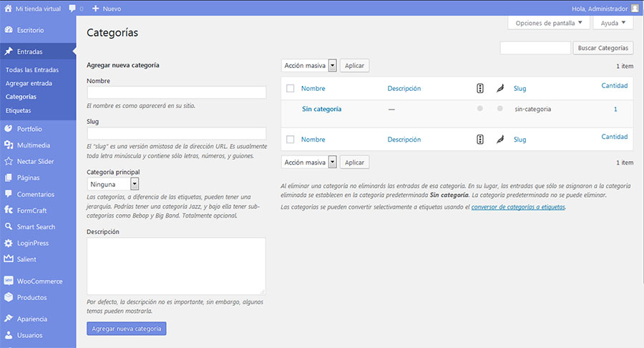Open the count 1 link for Sin categoría
The width and height of the screenshot is (644, 348).
click(615, 109)
